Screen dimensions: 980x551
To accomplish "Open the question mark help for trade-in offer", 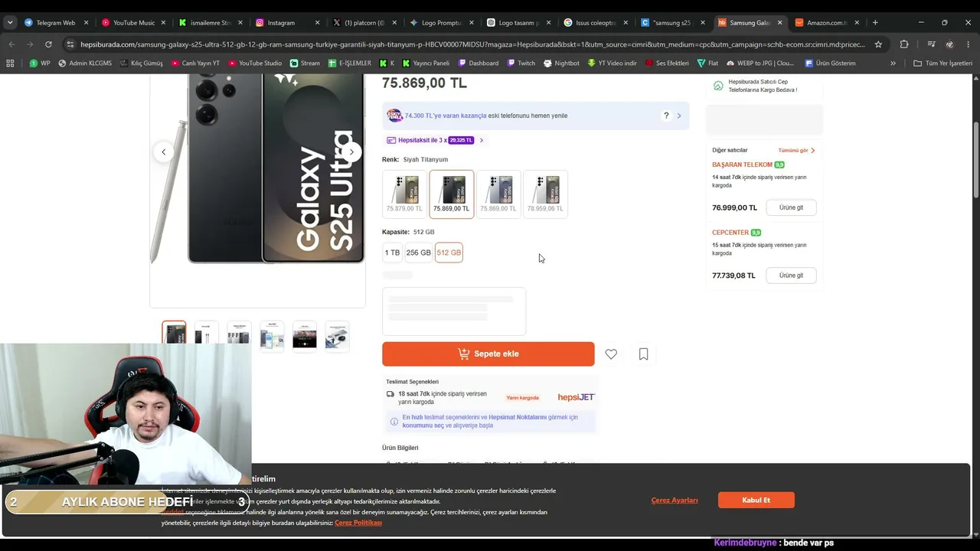I will point(666,116).
